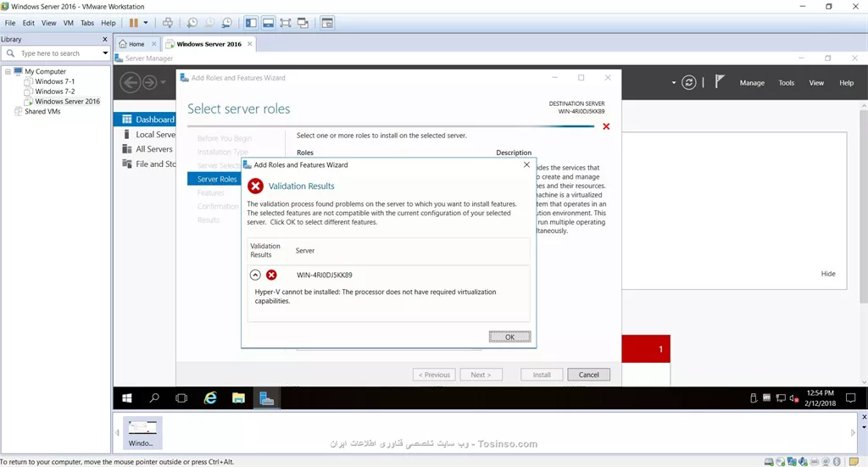Click the library search field
The image size is (868, 467).
point(56,53)
